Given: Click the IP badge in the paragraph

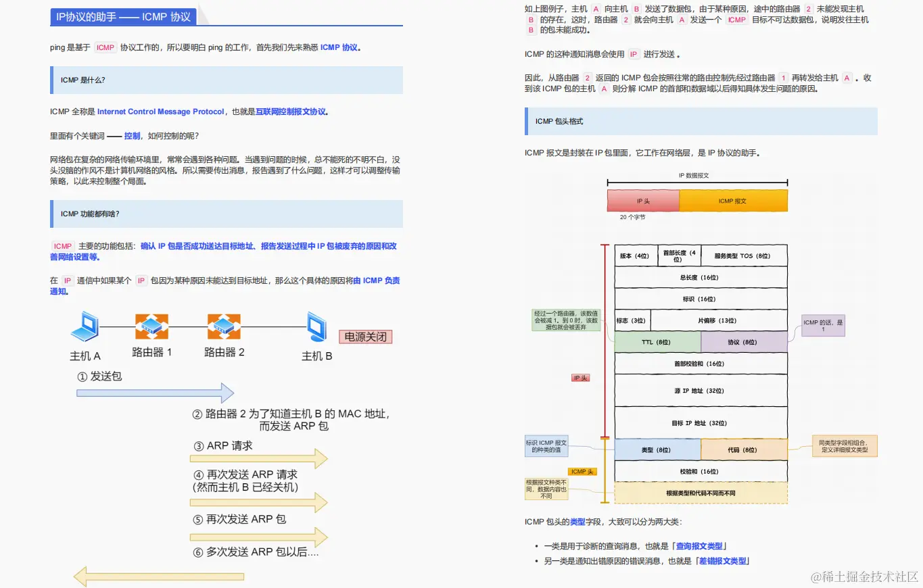Looking at the screenshot, I should click(67, 280).
